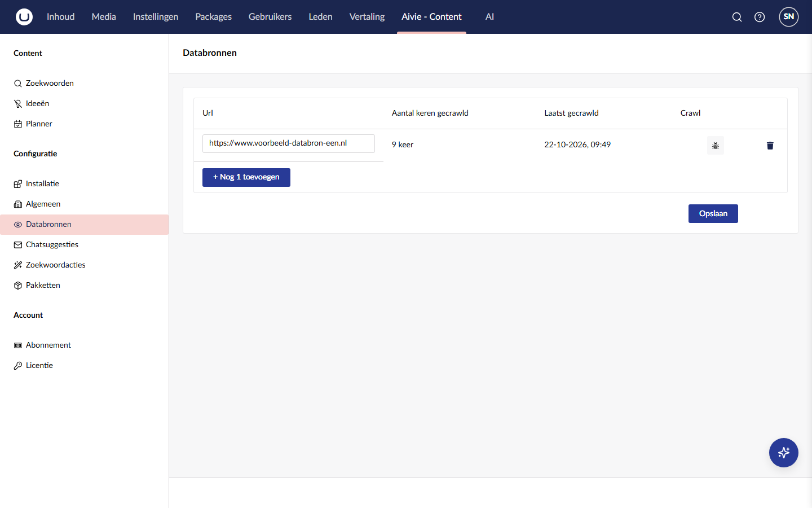Viewport: 812px width, 508px height.
Task: Go to Zoekwoordacties in the sidebar
Action: tap(85, 265)
